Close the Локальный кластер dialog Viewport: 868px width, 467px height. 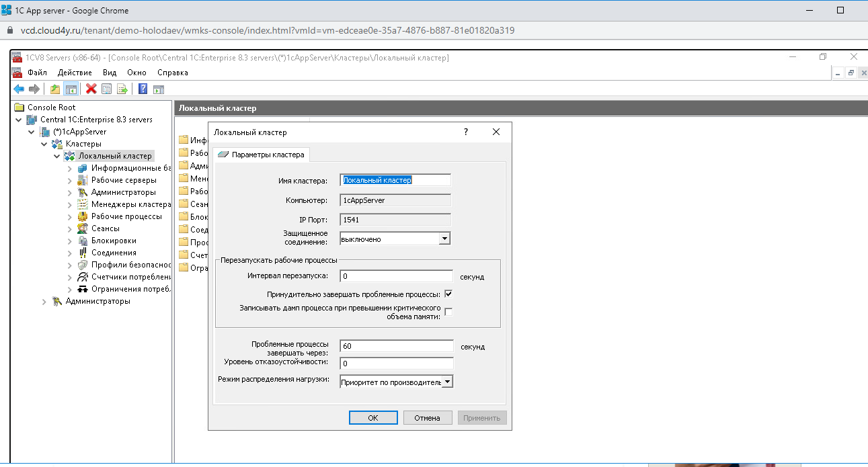click(496, 132)
